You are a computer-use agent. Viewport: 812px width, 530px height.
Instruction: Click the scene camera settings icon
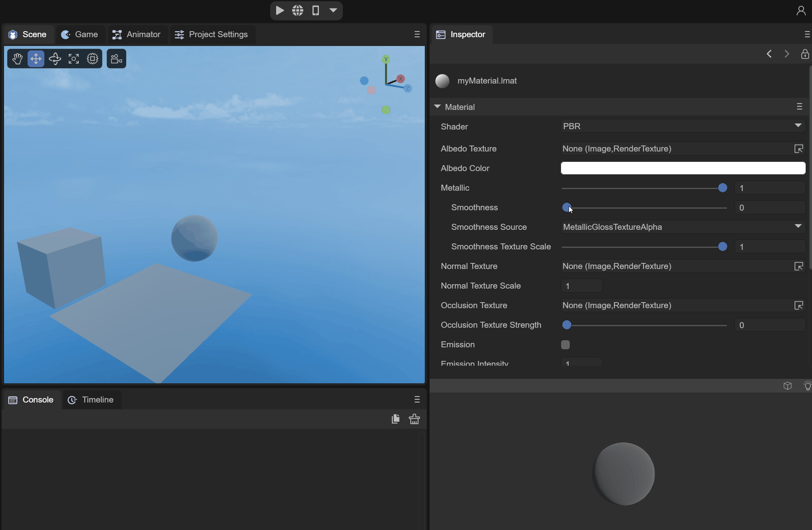(116, 59)
